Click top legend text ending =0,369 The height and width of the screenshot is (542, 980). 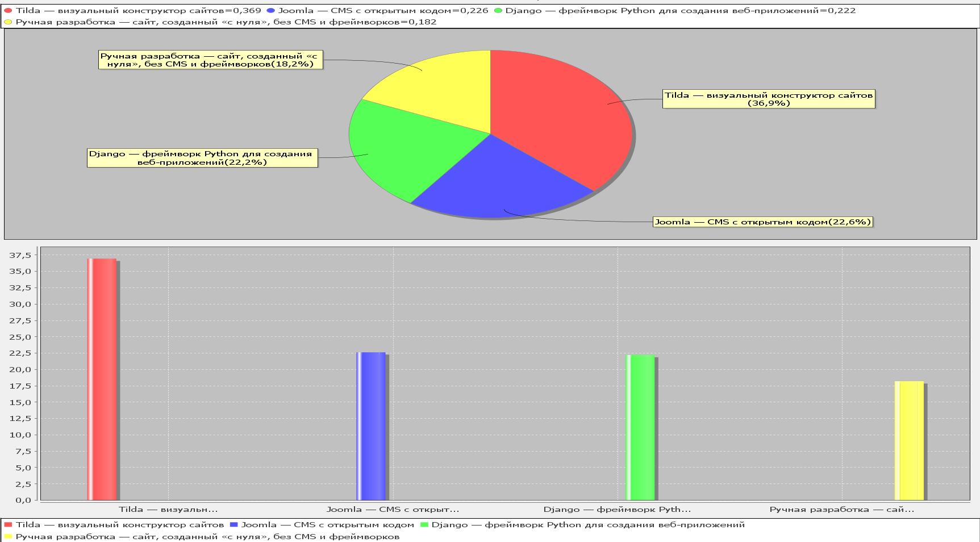click(139, 11)
